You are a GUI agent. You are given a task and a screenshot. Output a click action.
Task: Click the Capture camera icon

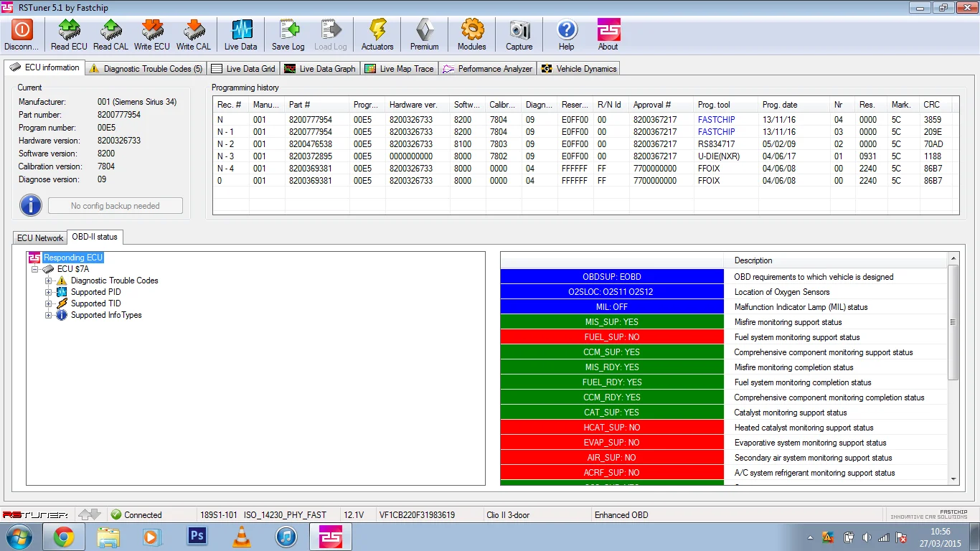pyautogui.click(x=519, y=29)
